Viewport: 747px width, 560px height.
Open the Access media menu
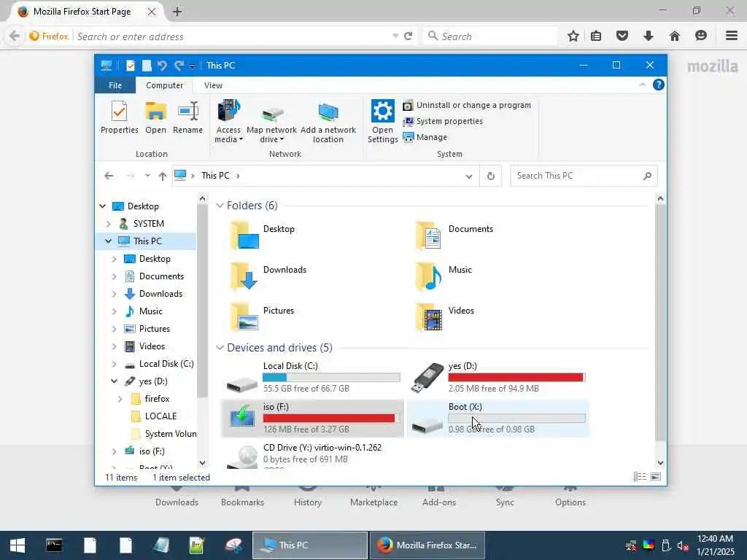click(x=228, y=122)
